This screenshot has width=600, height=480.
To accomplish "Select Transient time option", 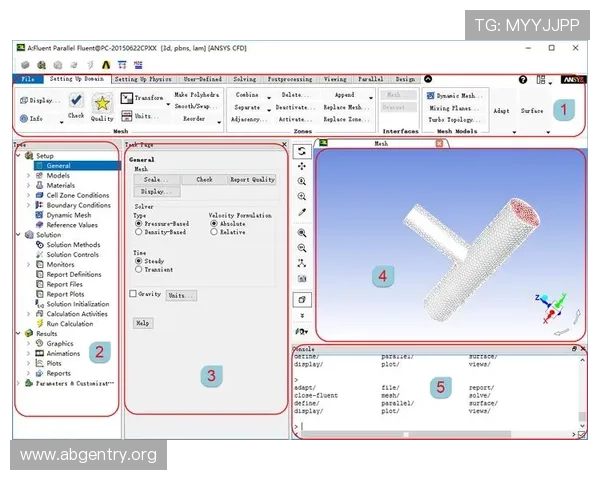I will pyautogui.click(x=139, y=269).
